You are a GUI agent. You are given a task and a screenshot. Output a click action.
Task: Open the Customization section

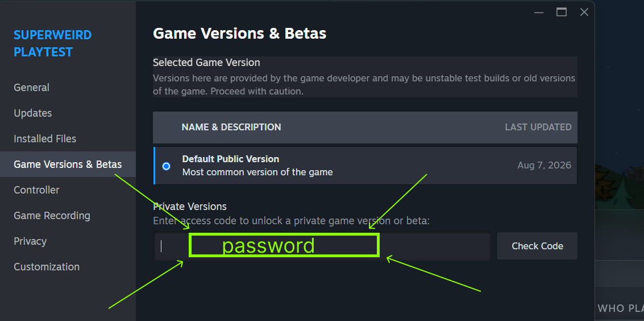[47, 266]
